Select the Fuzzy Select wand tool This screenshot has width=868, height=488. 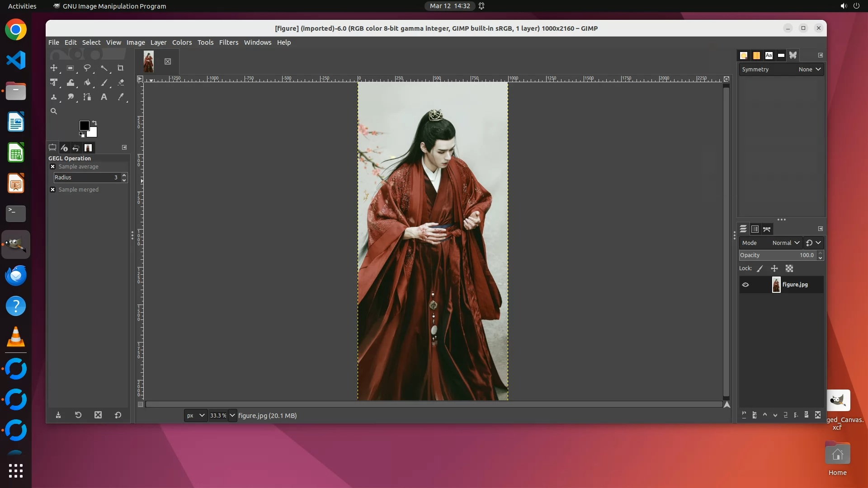click(104, 68)
